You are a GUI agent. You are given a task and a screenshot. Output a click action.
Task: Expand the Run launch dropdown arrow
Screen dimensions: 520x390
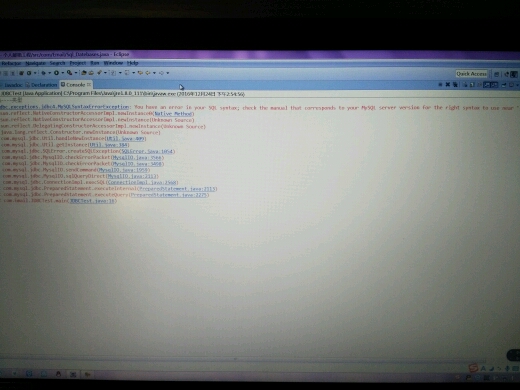pos(63,73)
